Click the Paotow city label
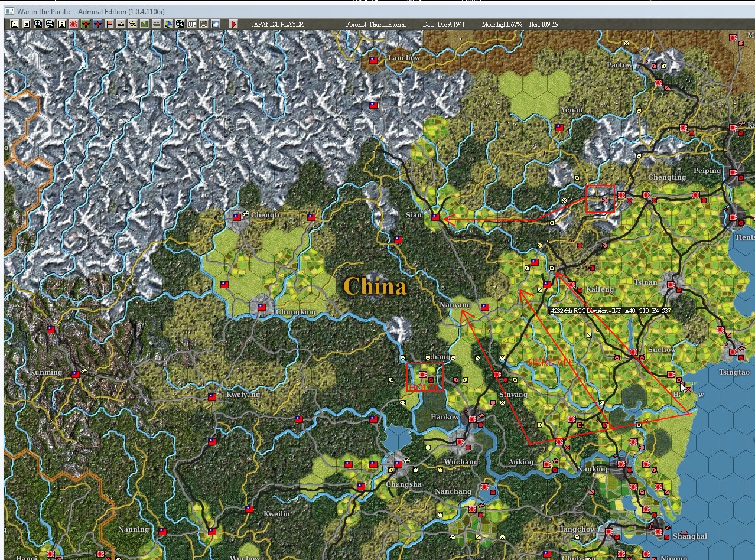Viewport: 755px width, 560px height. pyautogui.click(x=620, y=65)
